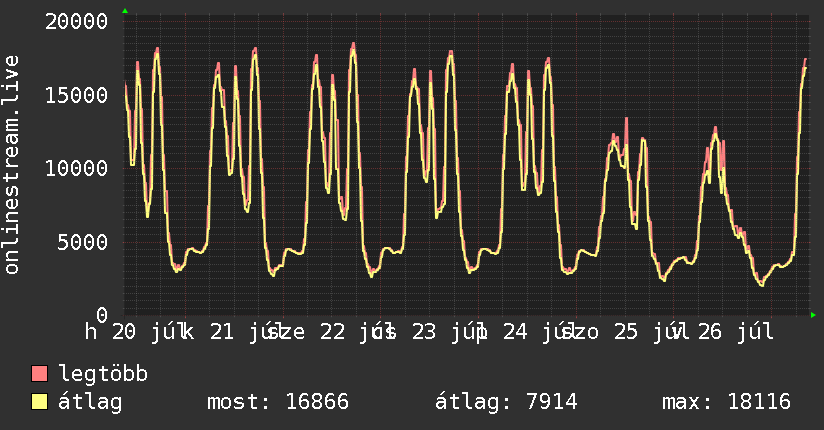Click the 24 júl date label
Image resolution: width=824 pixels, height=430 pixels.
tap(535, 332)
